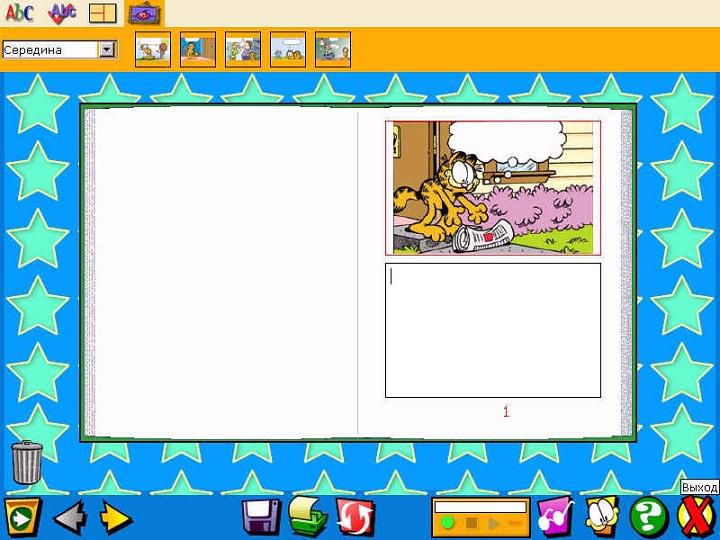
Task: Expand the Середина dropdown list
Action: tap(107, 49)
